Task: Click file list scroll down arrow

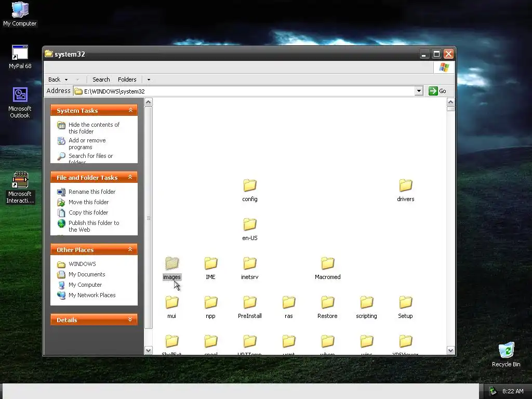Action: (x=450, y=351)
